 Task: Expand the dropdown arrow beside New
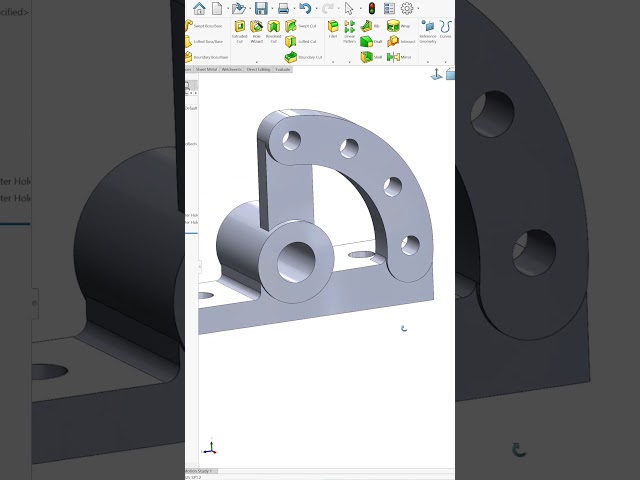(x=228, y=9)
